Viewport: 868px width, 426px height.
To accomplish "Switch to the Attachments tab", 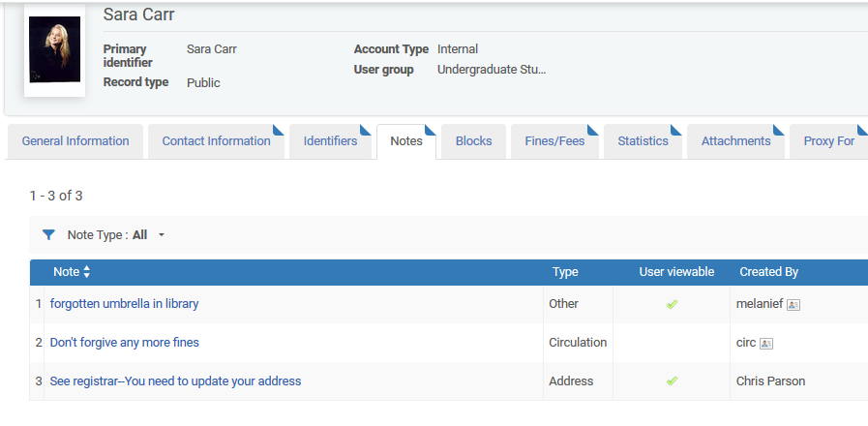I will coord(735,141).
